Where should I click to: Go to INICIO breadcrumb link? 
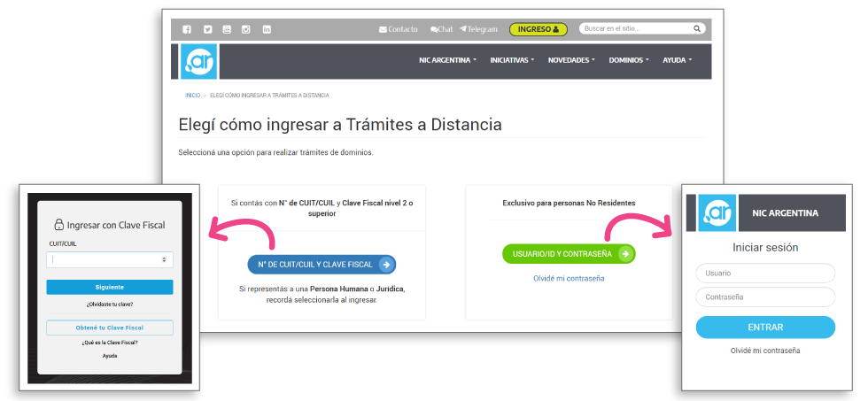(x=193, y=96)
